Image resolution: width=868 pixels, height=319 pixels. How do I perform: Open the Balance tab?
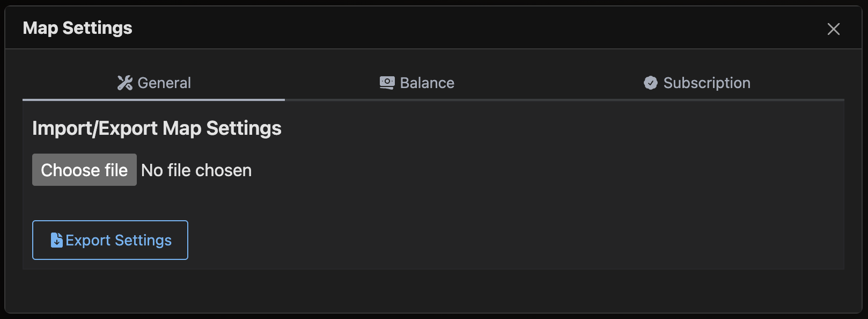427,83
